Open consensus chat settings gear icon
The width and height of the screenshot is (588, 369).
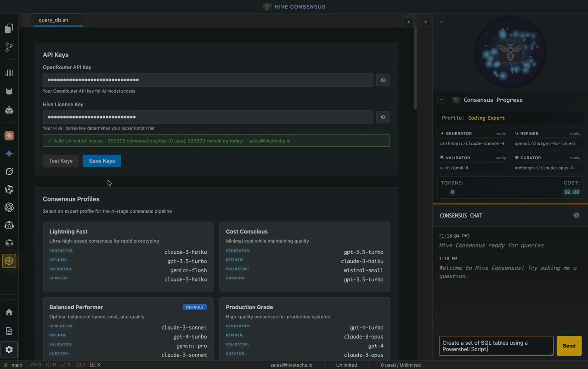(x=576, y=215)
